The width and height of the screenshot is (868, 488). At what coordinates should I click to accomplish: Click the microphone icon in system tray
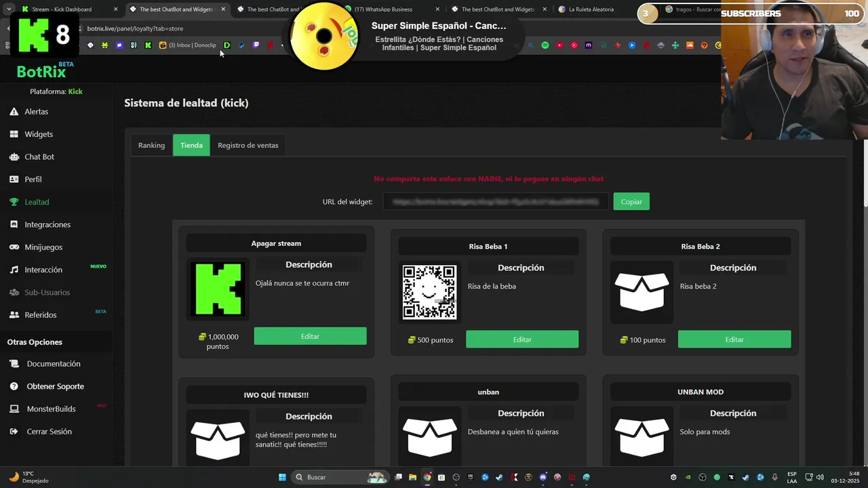tap(774, 477)
